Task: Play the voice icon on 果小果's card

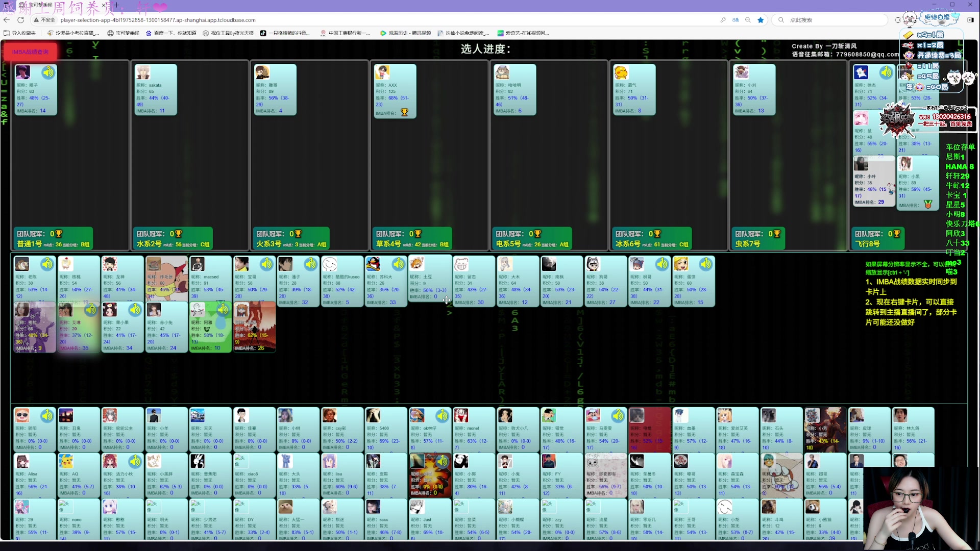Action: 135,310
